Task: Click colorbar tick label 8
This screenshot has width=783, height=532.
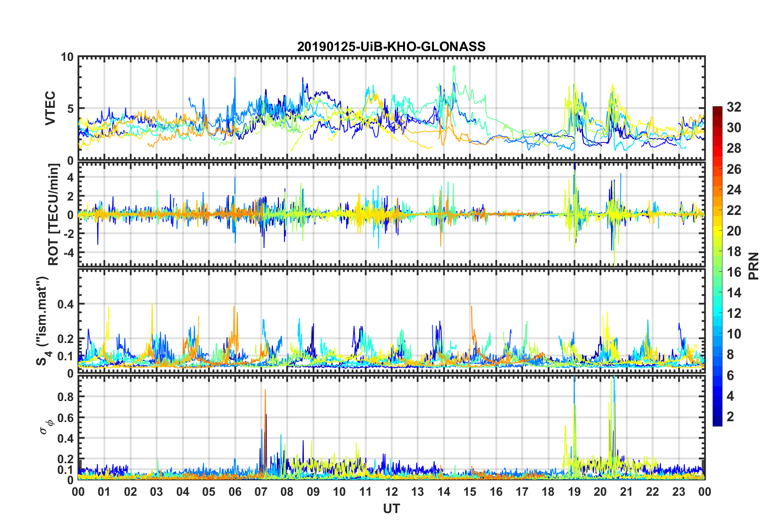Action: [730, 355]
